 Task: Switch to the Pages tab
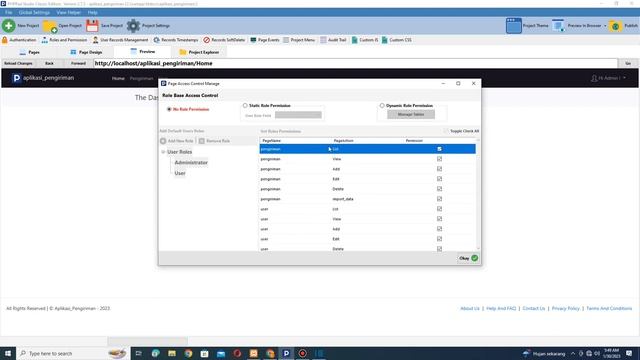[x=29, y=52]
